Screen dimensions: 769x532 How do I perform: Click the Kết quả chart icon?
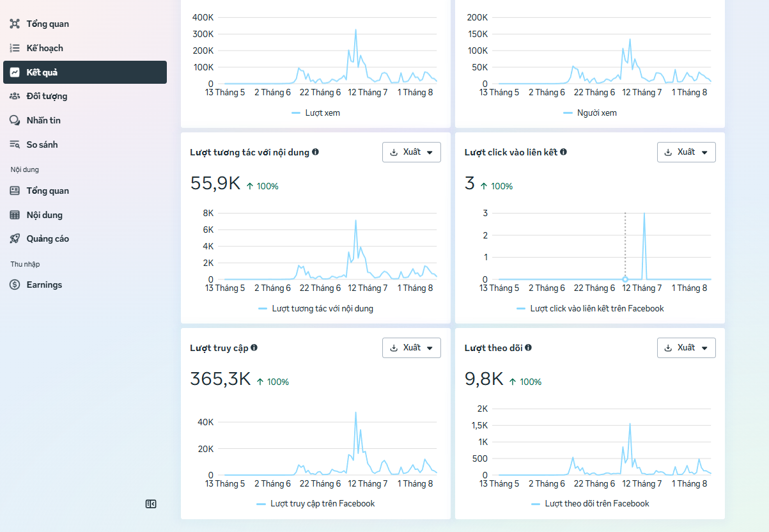(15, 72)
